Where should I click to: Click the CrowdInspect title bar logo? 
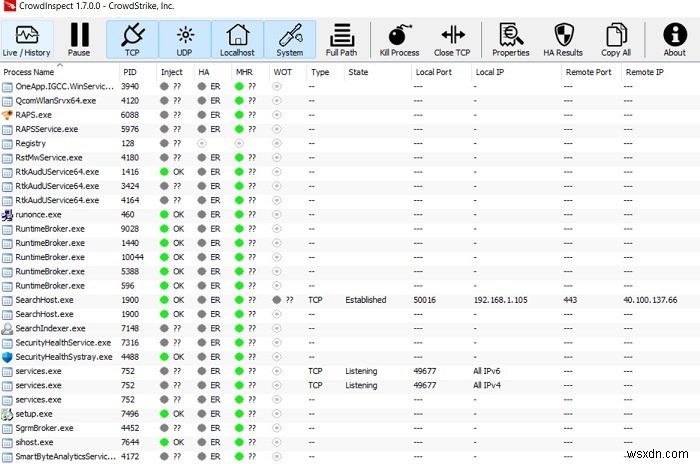[9, 6]
